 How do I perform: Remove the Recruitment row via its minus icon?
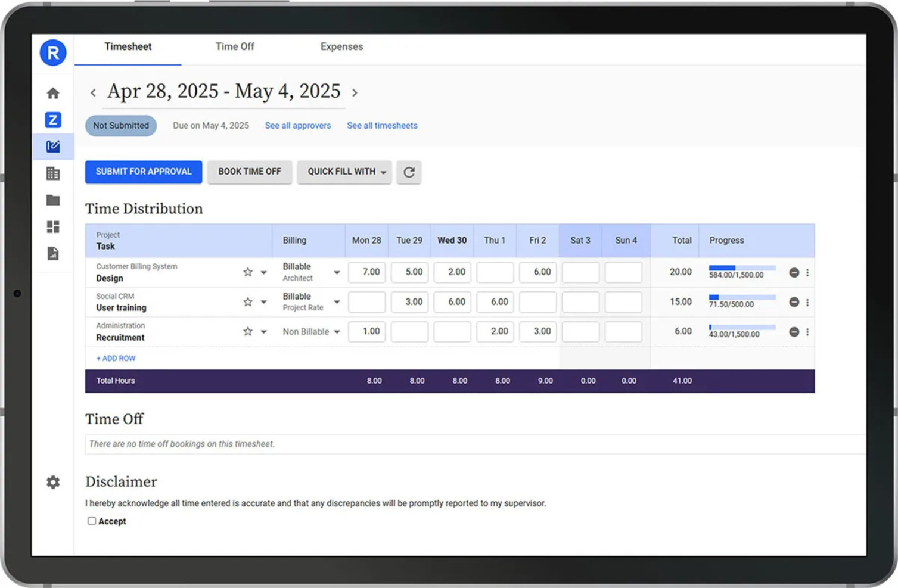click(794, 332)
